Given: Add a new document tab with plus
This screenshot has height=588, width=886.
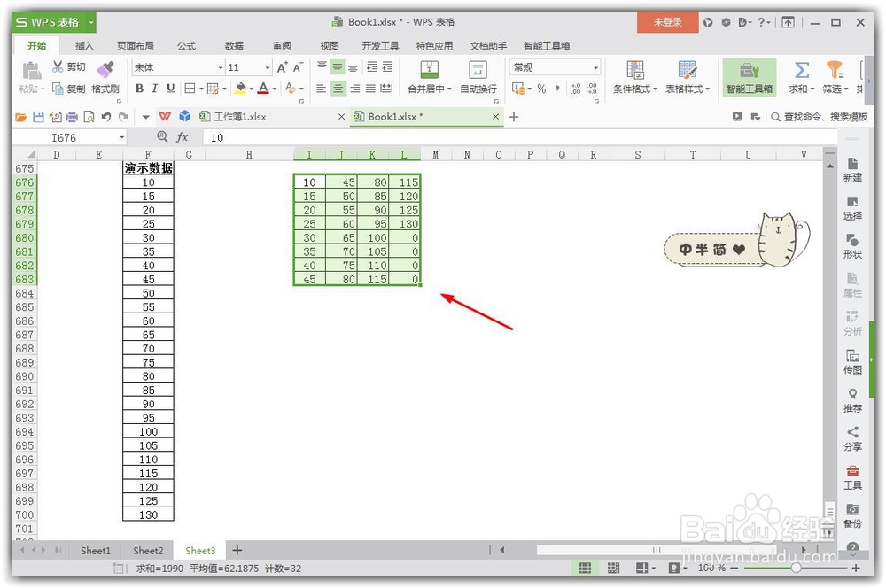Looking at the screenshot, I should click(514, 117).
